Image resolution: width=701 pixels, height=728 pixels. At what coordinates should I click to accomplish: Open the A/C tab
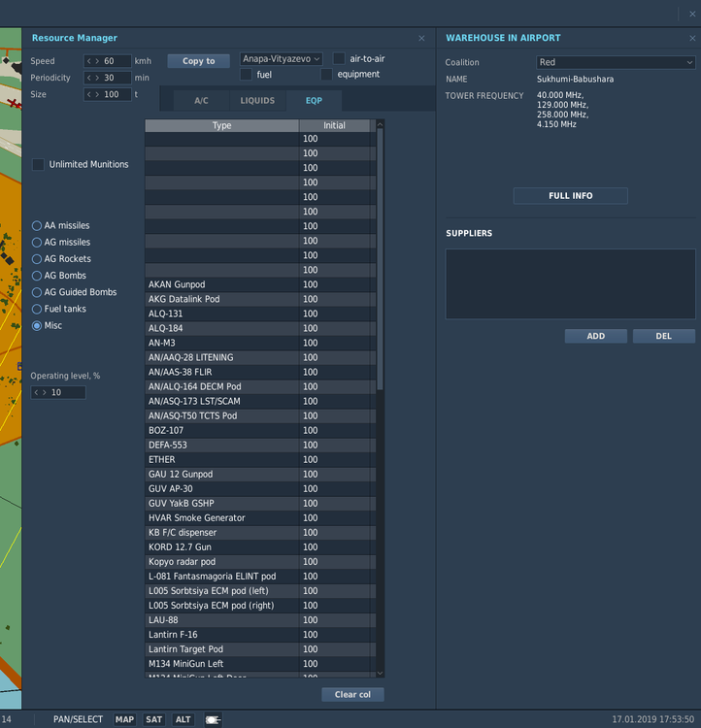[x=201, y=101]
